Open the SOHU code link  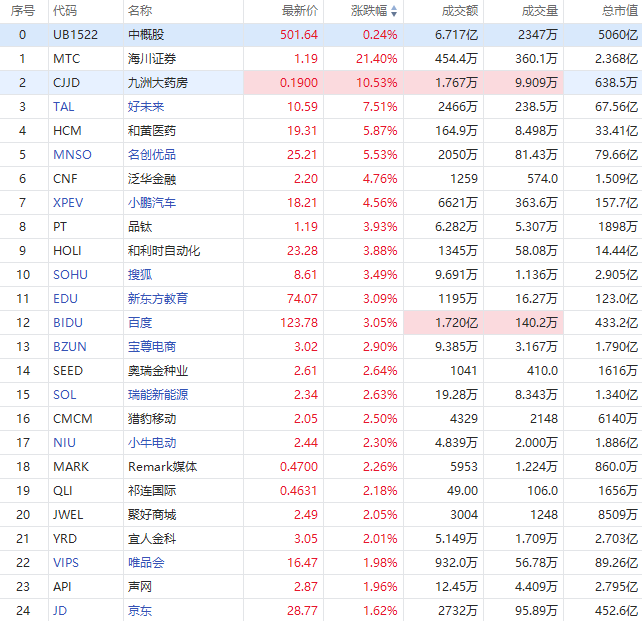(x=70, y=275)
